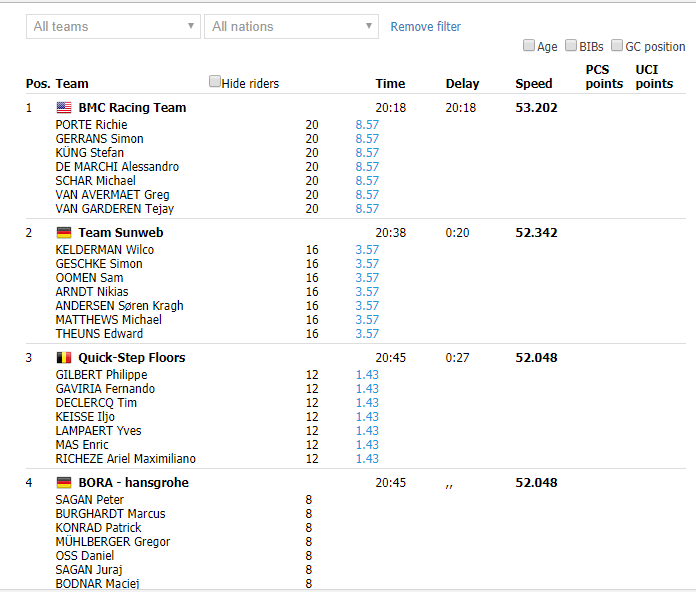The height and width of the screenshot is (592, 696).
Task: Open rider GAVIRIA Fernando
Action: [x=105, y=389]
